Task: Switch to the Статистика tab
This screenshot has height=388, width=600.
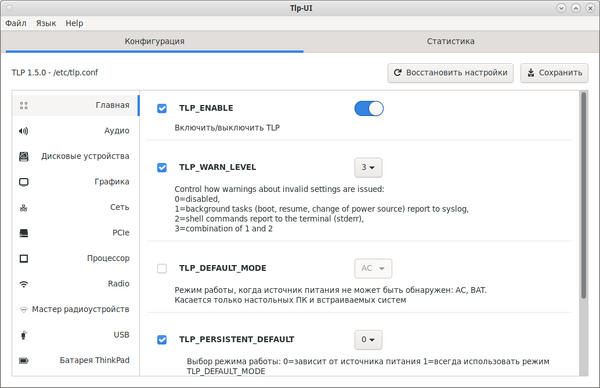Action: click(450, 41)
